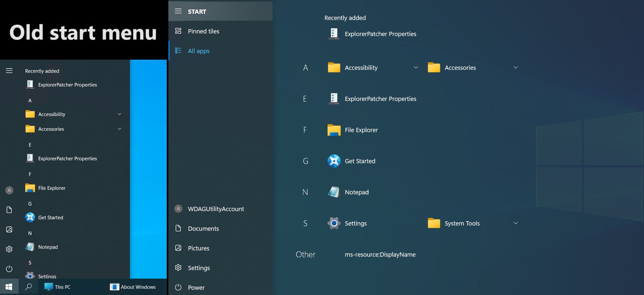Click the hamburger icon next to START

pyautogui.click(x=178, y=11)
